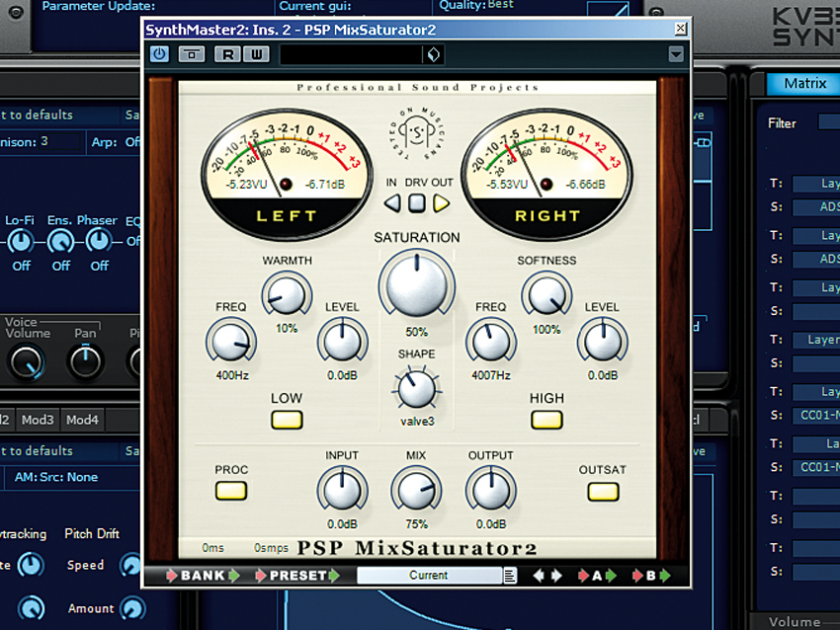Click the A slot red arrow
Viewport: 840px width, 630px height.
(583, 576)
